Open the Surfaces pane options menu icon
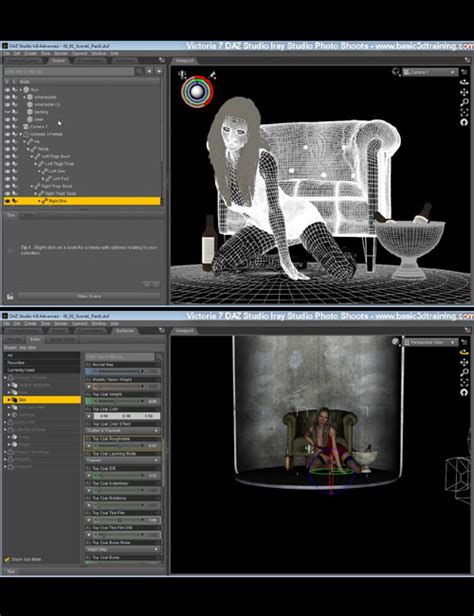The image size is (474, 616). (162, 330)
